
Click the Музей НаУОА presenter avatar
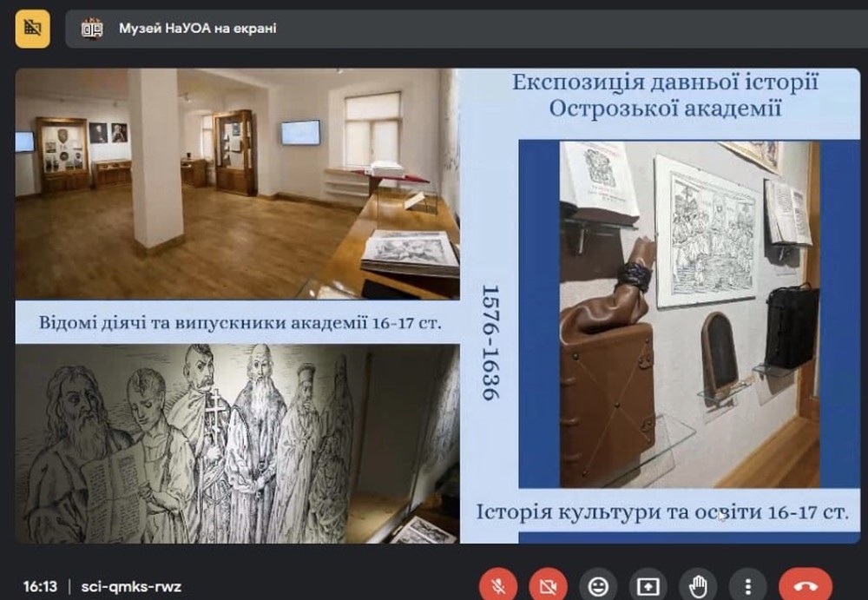coord(92,29)
